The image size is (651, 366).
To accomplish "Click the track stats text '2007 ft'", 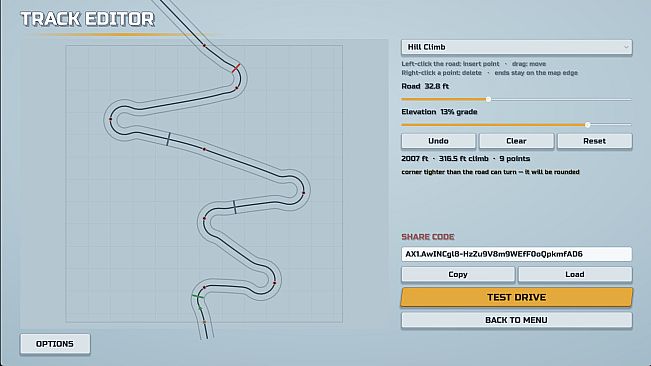I will (x=414, y=159).
